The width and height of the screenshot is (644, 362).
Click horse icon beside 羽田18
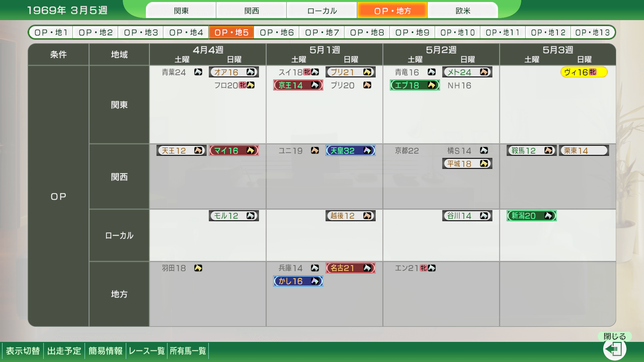click(198, 268)
